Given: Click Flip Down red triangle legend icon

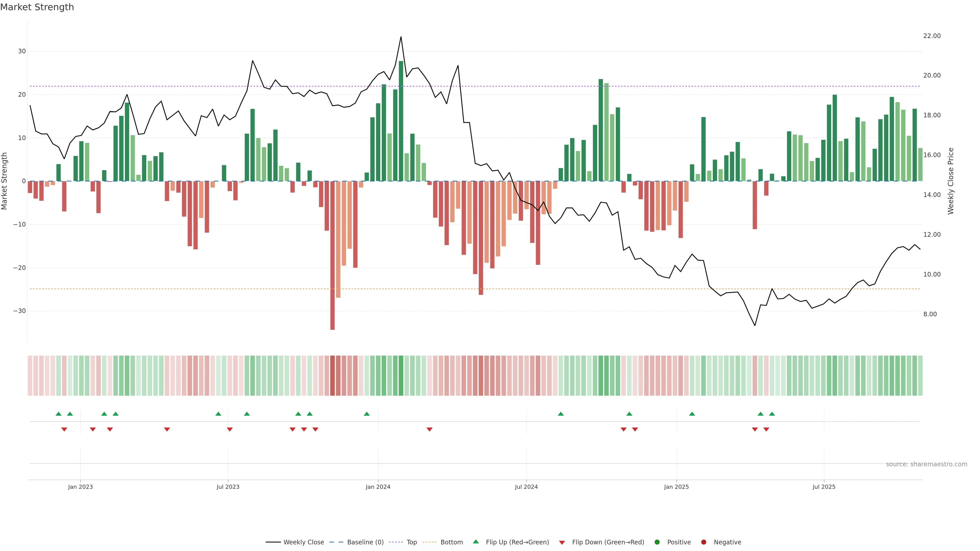Looking at the screenshot, I should [562, 542].
